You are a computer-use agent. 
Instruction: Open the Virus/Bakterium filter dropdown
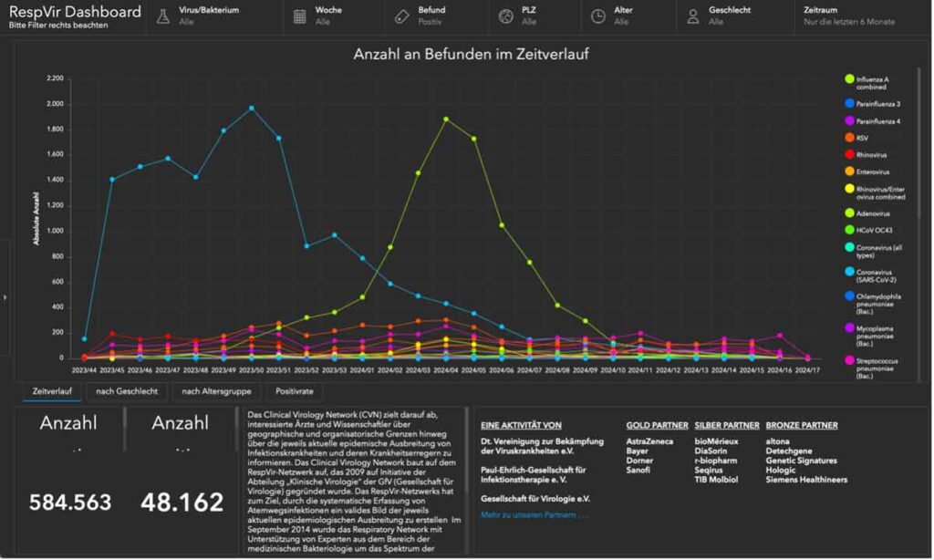pos(215,16)
